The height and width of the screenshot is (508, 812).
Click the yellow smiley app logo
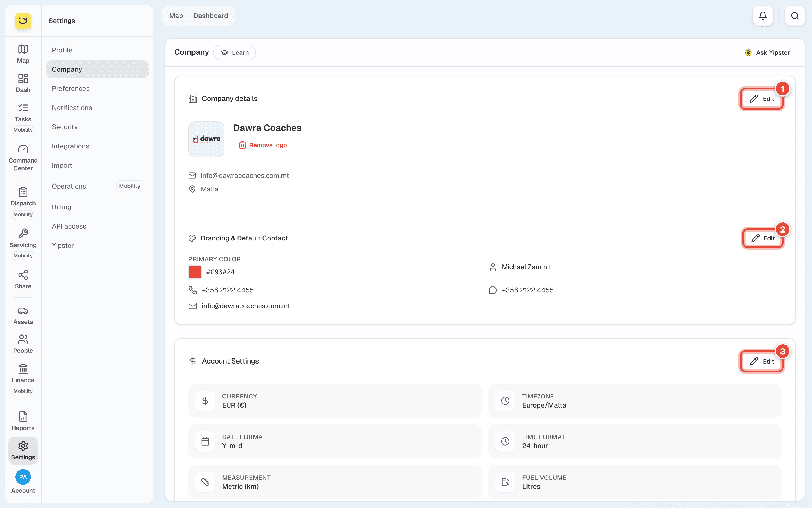click(x=23, y=21)
